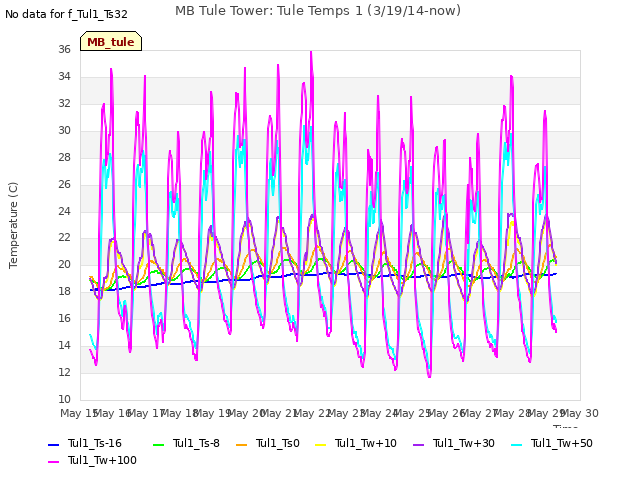Click the y-axis value 30
The height and width of the screenshot is (480, 640).
64,130
